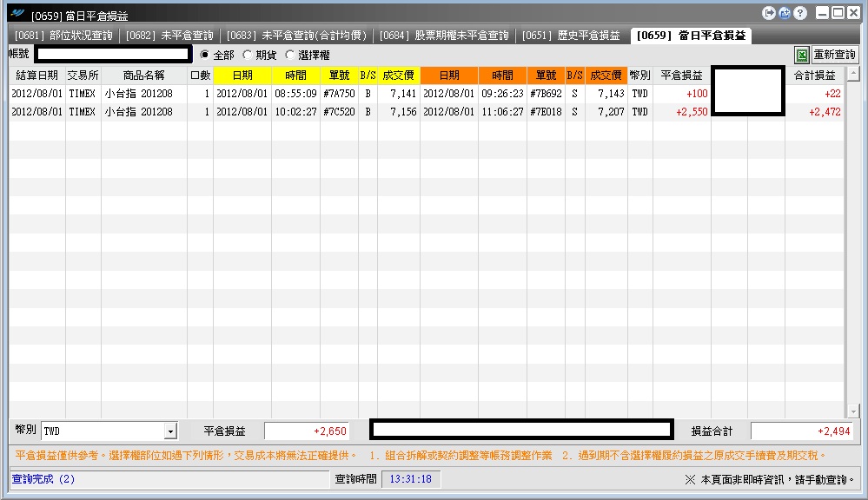Click the 合計損益 column header
Image resolution: width=868 pixels, height=500 pixels.
(814, 76)
